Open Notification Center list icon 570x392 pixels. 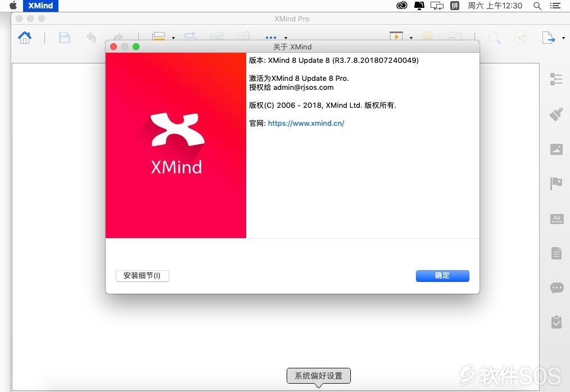pos(555,6)
